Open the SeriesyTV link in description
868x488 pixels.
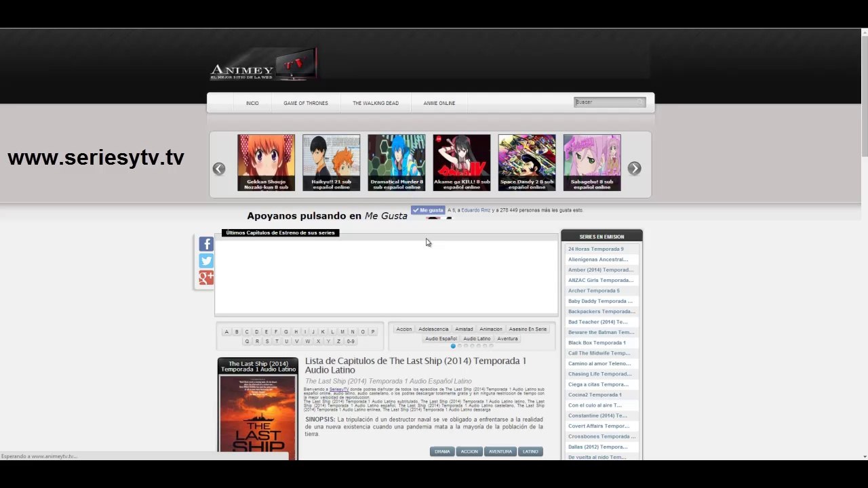pyautogui.click(x=339, y=390)
